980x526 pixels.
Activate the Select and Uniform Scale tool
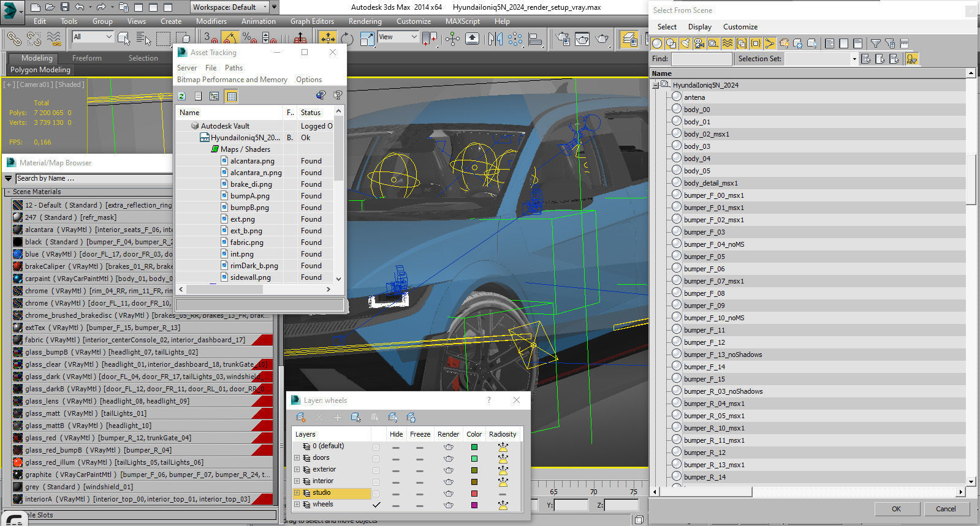(x=367, y=39)
